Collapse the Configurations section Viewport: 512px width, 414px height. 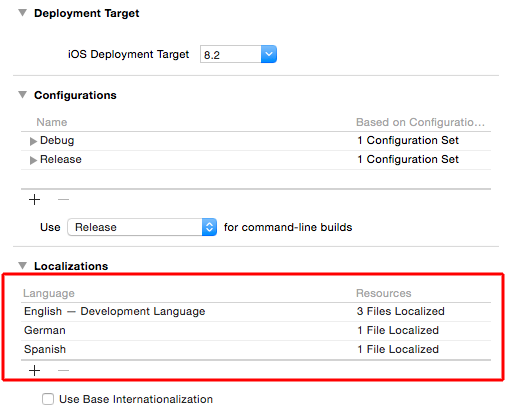click(22, 95)
